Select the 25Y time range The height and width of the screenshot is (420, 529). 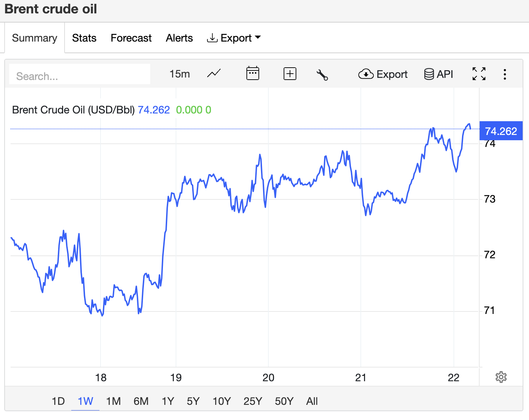253,401
